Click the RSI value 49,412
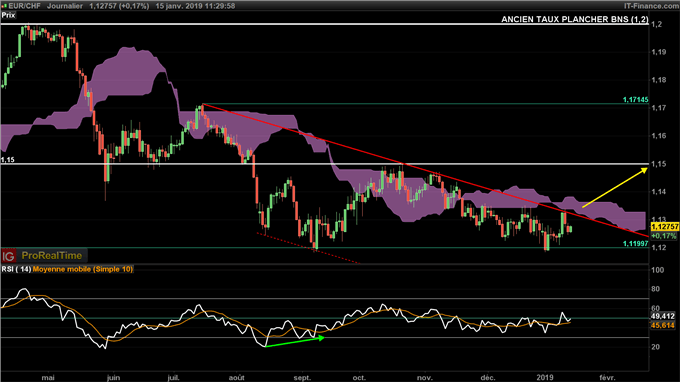The width and height of the screenshot is (680, 382). click(x=663, y=316)
